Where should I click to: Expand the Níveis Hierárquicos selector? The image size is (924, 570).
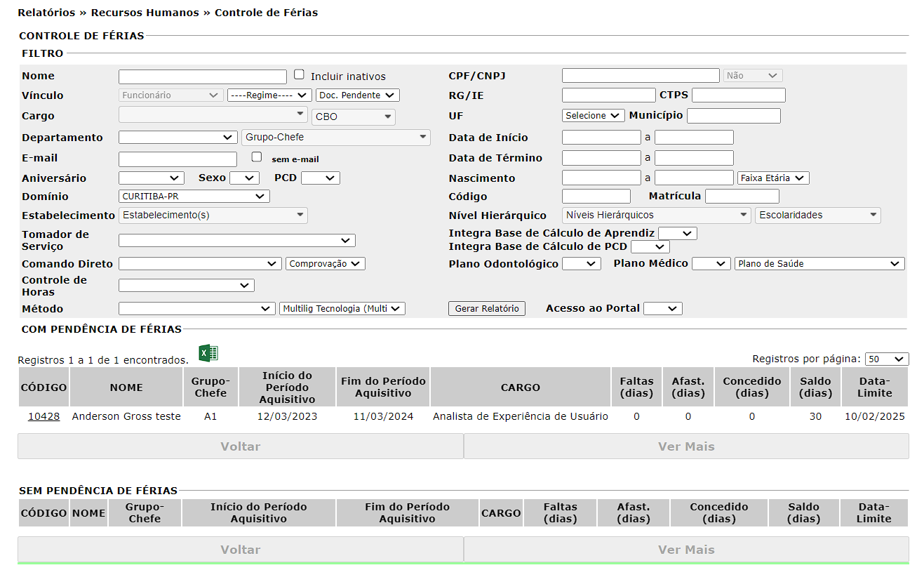coord(656,216)
